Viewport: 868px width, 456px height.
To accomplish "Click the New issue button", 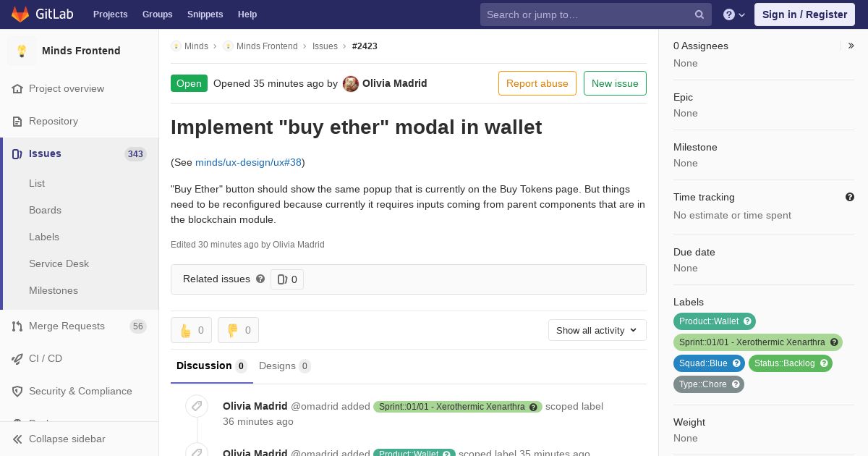I will [615, 83].
